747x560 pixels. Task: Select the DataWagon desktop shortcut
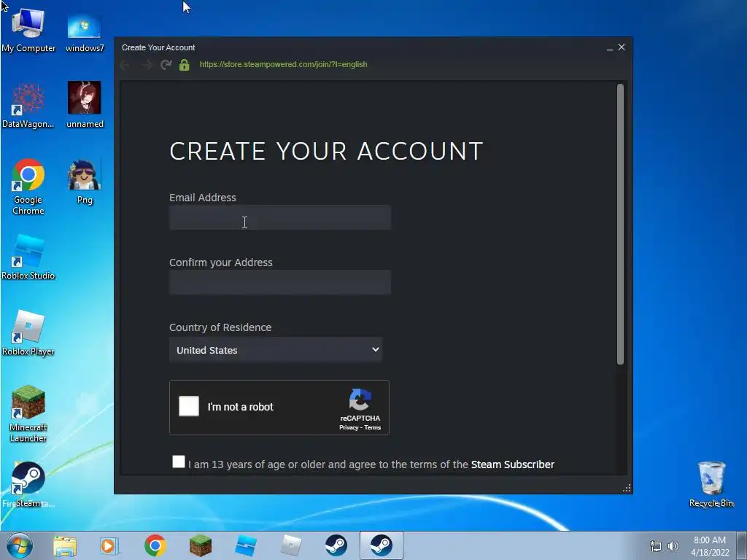tap(28, 105)
